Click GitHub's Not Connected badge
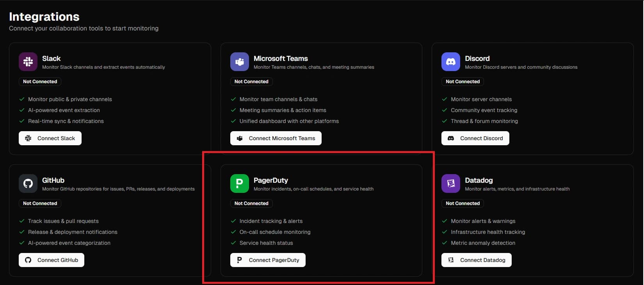644x285 pixels. click(x=40, y=203)
